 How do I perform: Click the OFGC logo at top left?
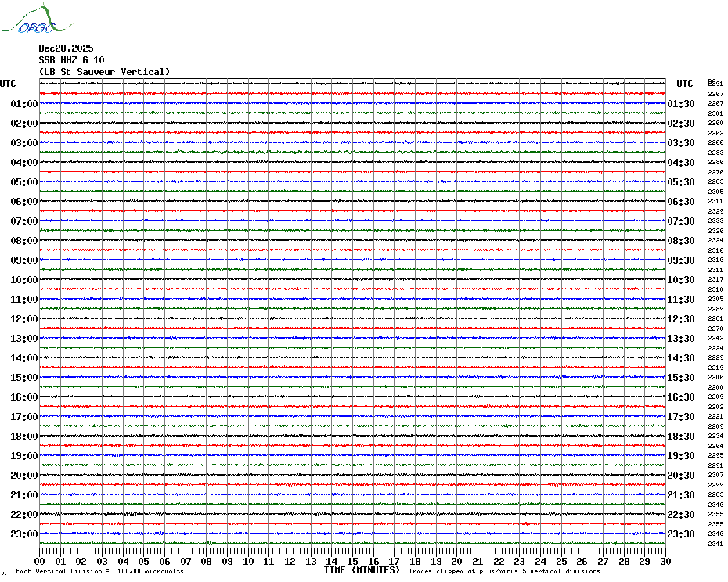coord(37,19)
